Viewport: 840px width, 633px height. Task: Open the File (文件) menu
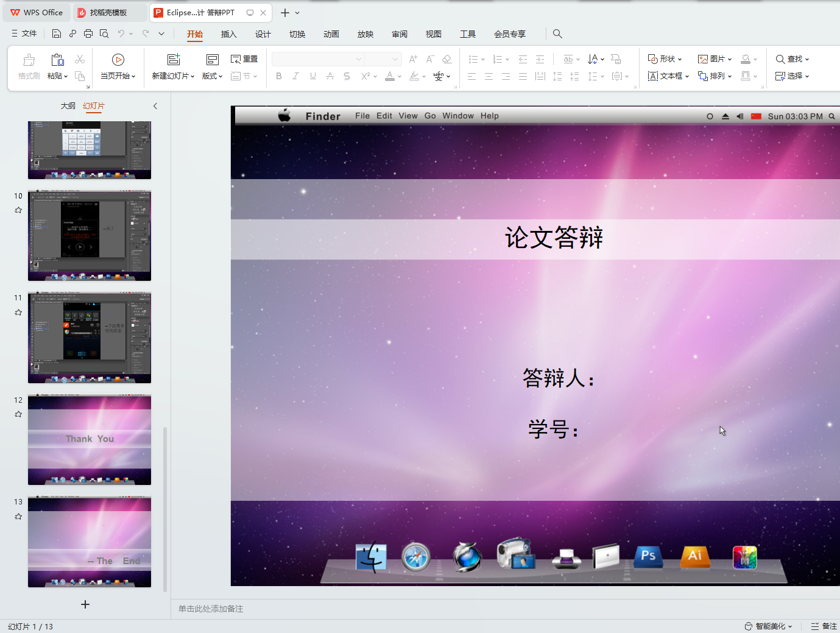24,34
